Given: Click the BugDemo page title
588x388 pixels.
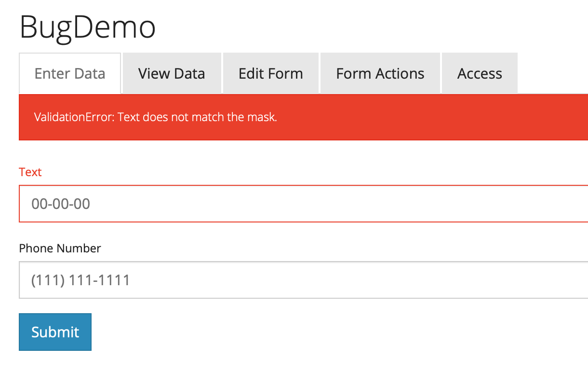Looking at the screenshot, I should (x=87, y=28).
